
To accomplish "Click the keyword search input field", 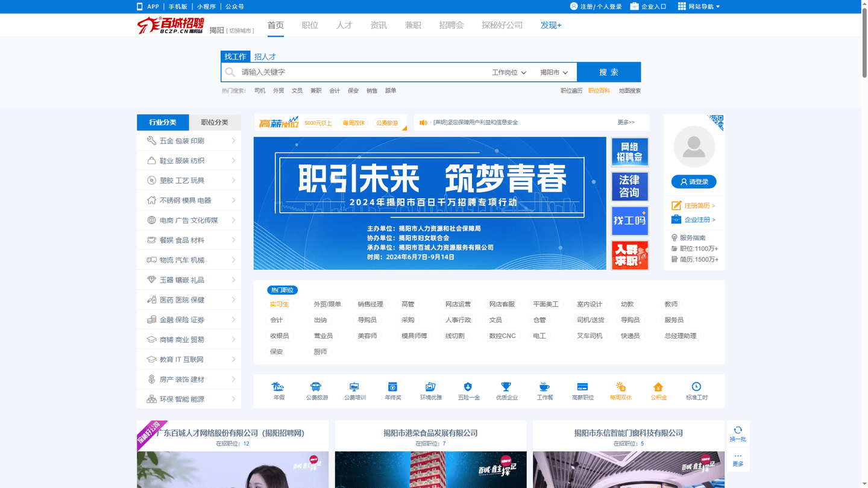I will (x=362, y=72).
